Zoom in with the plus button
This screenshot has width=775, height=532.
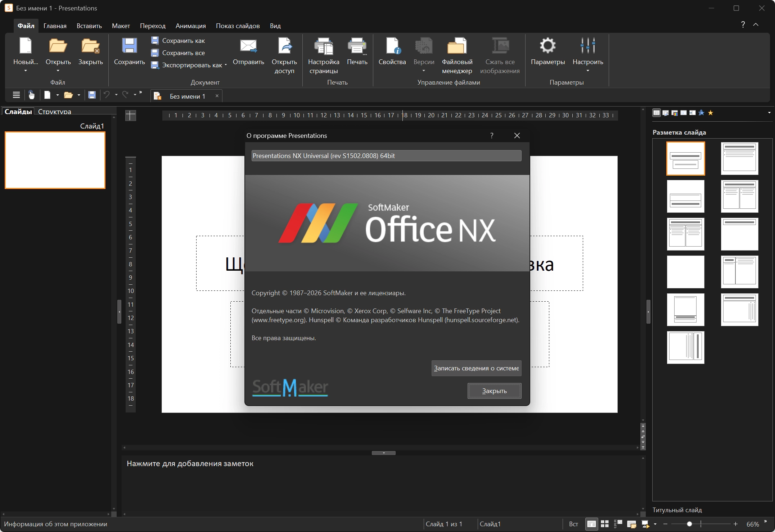[736, 524]
